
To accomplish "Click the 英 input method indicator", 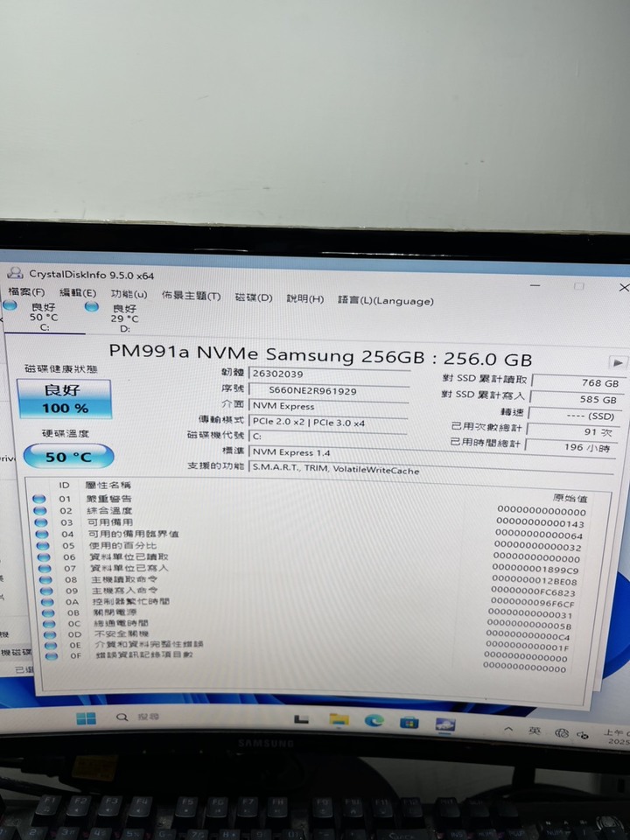I will 534,731.
